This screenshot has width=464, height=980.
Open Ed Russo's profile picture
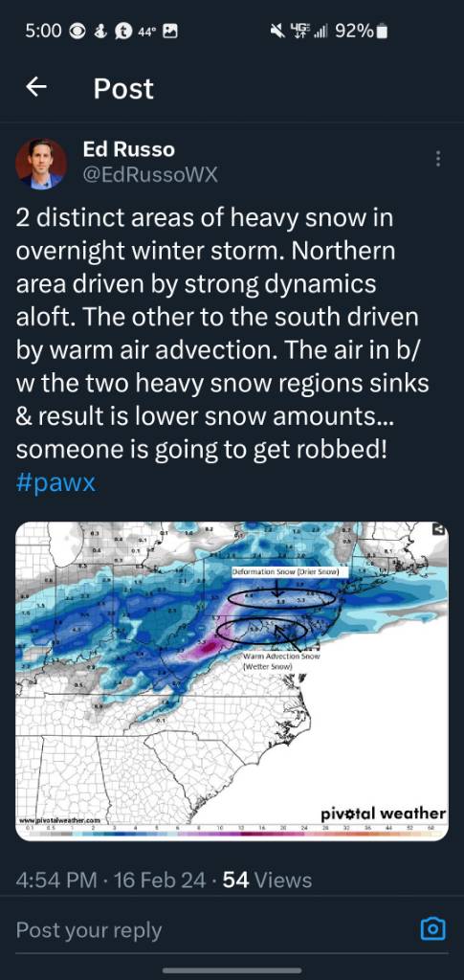click(x=40, y=164)
